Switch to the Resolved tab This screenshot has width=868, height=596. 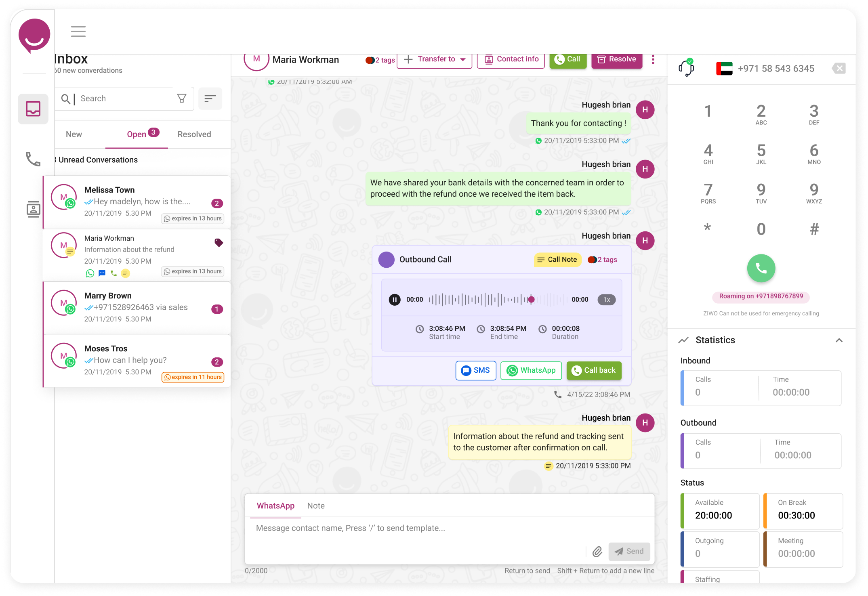coord(194,134)
